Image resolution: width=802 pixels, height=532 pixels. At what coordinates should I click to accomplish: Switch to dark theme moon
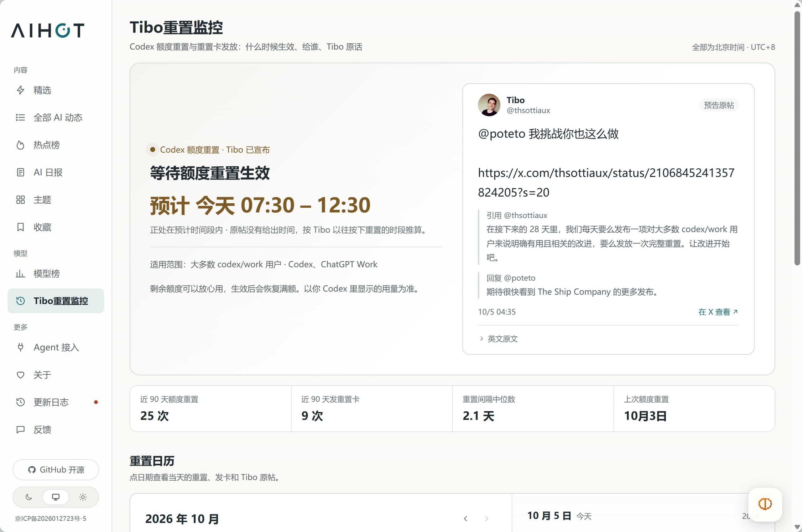[x=29, y=497]
